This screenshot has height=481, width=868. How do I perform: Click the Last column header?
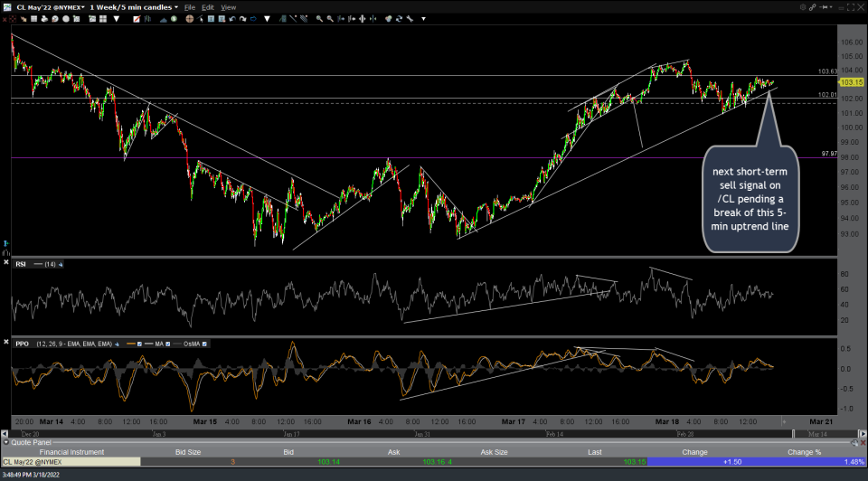tap(595, 452)
